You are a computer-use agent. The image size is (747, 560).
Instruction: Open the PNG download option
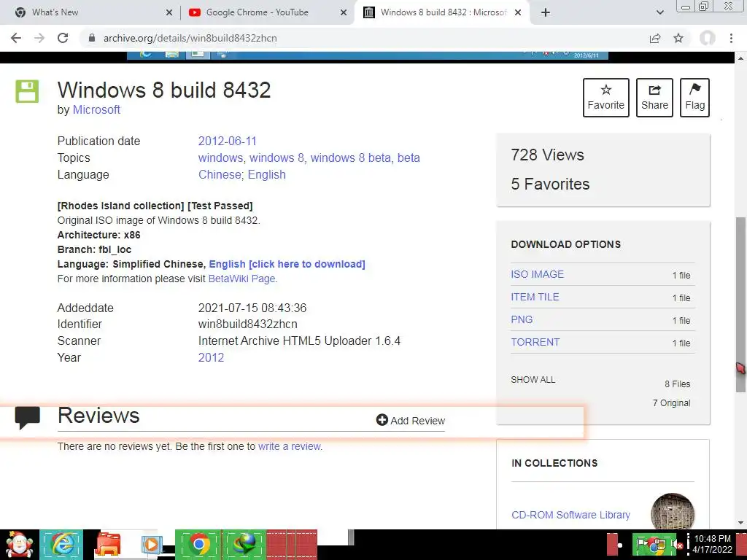pyautogui.click(x=522, y=319)
